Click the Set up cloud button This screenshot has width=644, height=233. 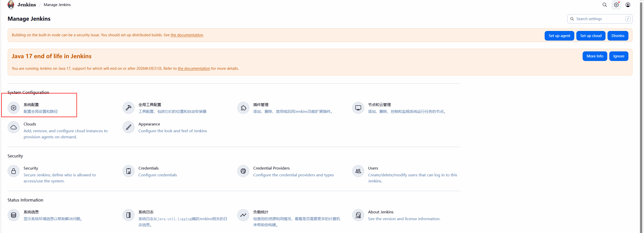point(591,36)
